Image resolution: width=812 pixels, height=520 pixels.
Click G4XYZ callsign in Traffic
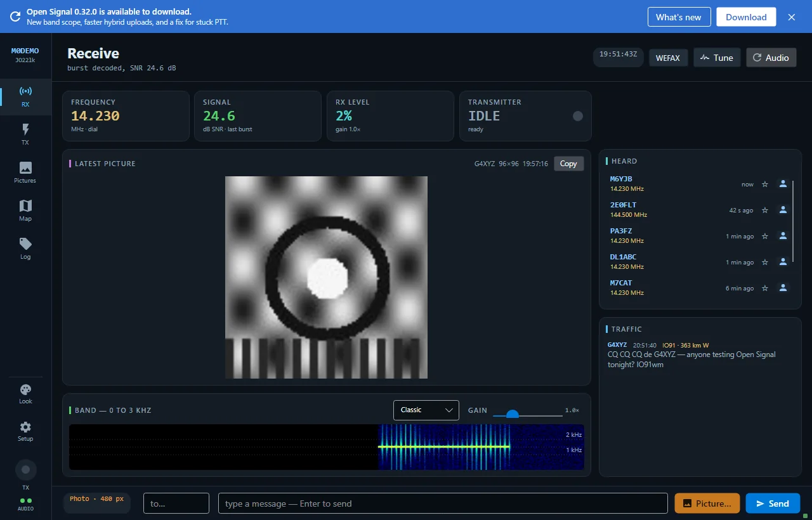point(617,345)
